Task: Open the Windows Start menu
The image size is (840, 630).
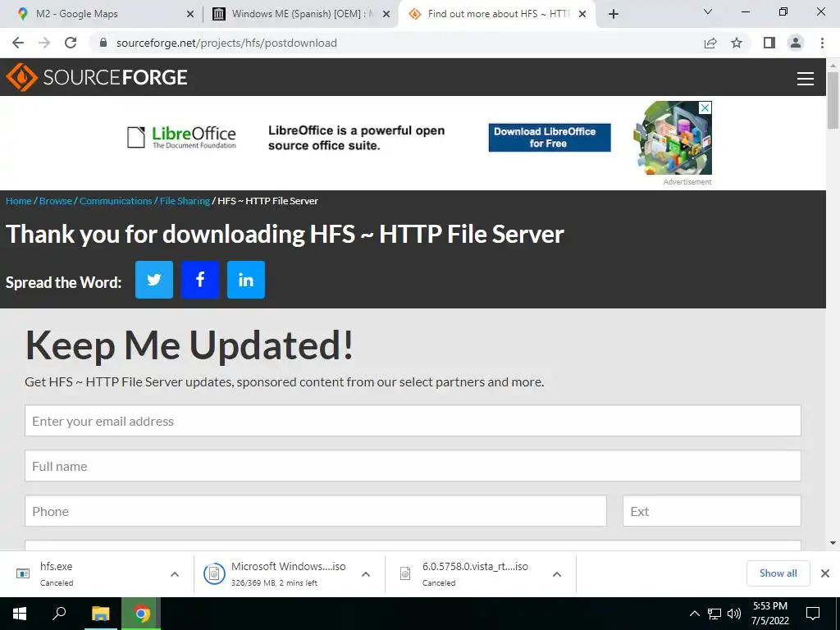Action: coord(20,614)
